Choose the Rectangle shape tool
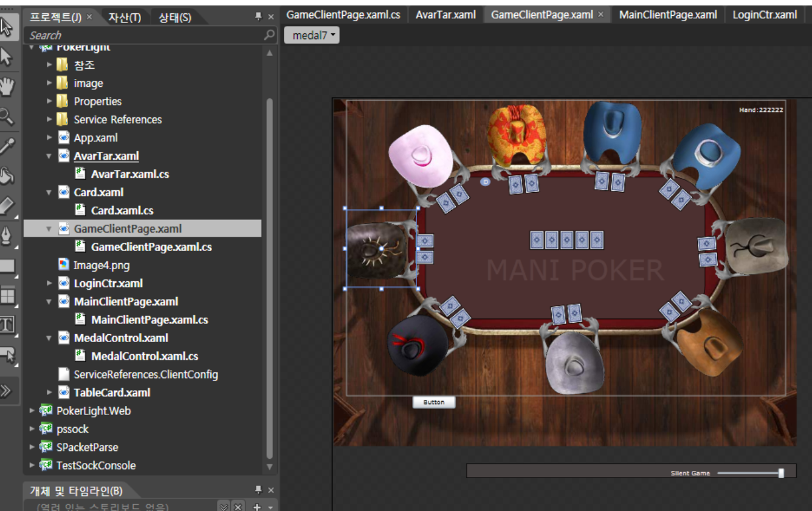Viewport: 812px width, 511px height. [7, 266]
